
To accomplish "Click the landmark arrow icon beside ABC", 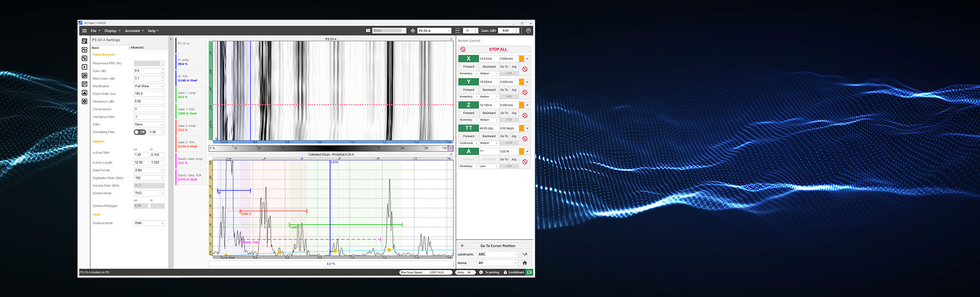I will 525,254.
